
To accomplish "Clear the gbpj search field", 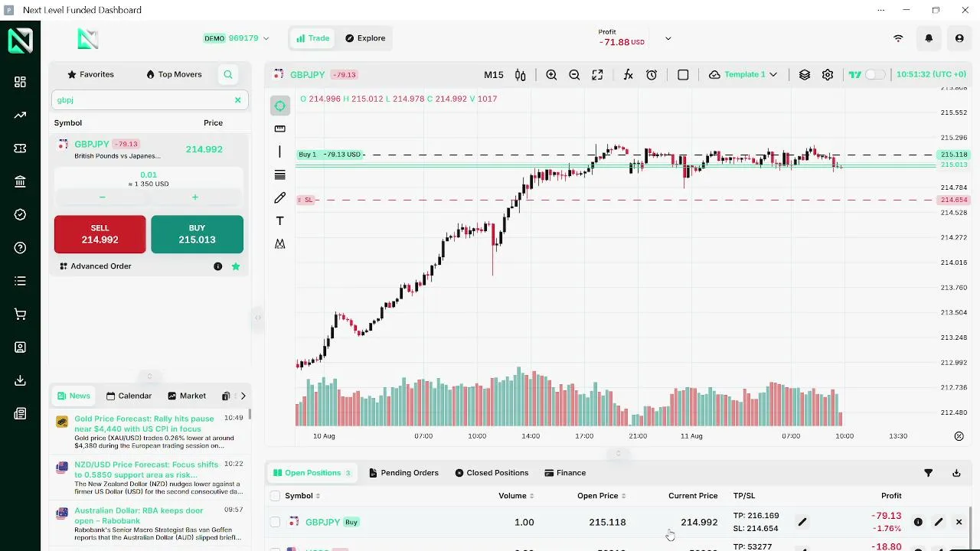I will click(237, 99).
